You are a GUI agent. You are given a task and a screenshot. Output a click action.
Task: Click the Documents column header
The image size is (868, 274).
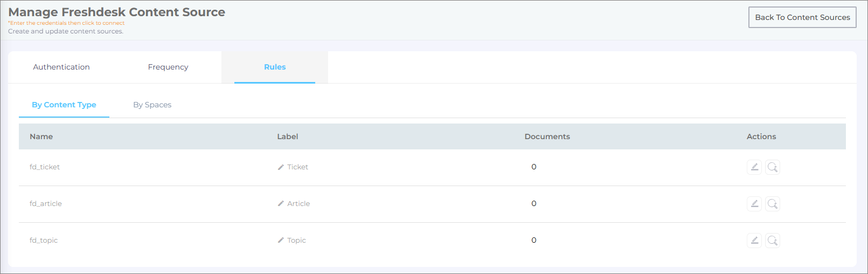[x=547, y=137]
